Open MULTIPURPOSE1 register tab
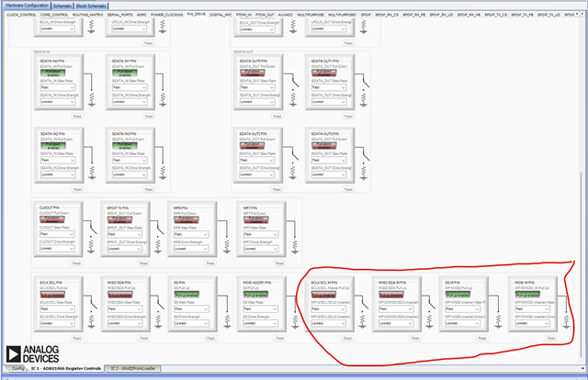Image resolution: width=588 pixels, height=380 pixels. (x=343, y=15)
